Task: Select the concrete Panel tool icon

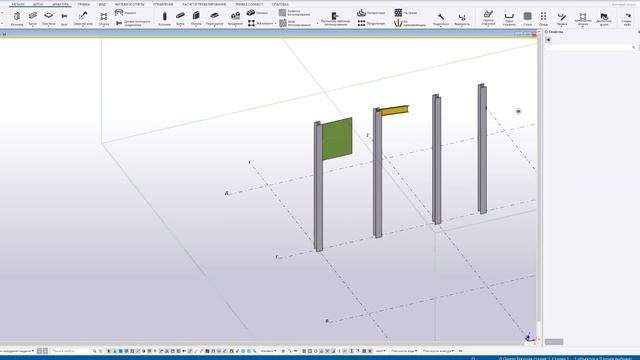Action: coord(196,16)
